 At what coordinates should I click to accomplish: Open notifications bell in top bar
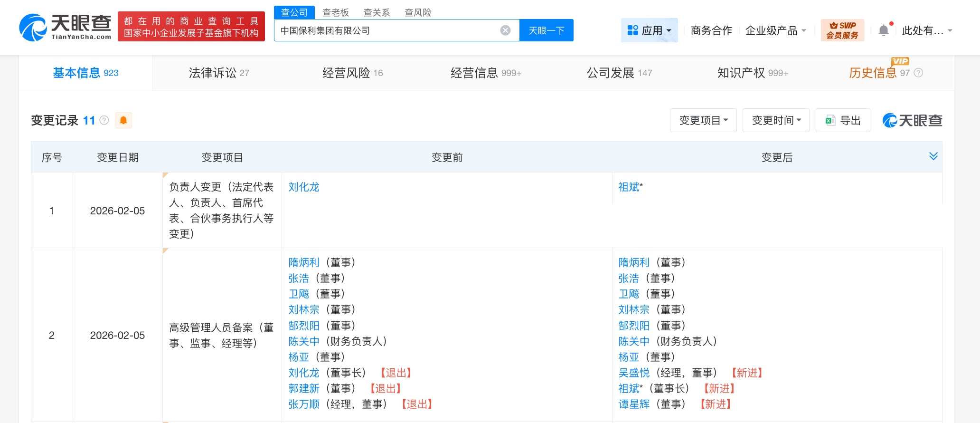click(x=883, y=30)
